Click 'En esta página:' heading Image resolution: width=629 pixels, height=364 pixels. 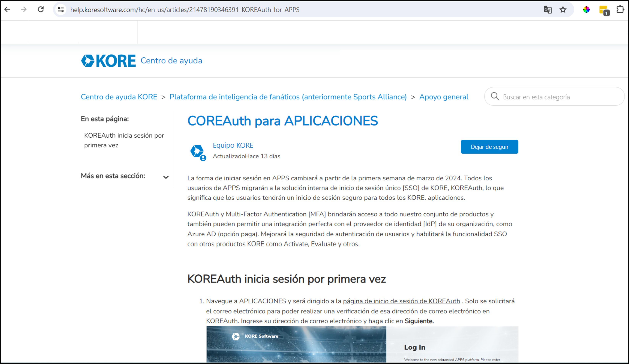point(105,119)
